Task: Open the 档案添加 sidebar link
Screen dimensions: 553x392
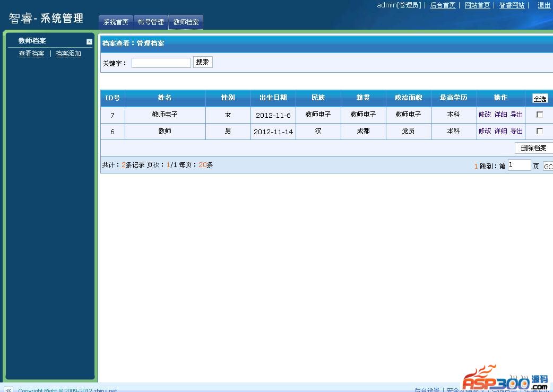Action: 68,54
